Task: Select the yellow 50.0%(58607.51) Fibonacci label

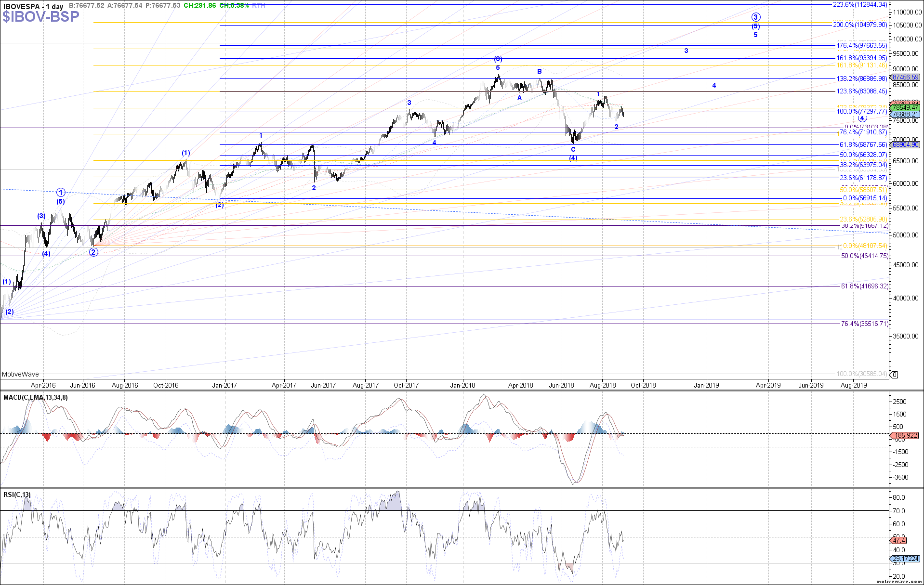Action: tap(863, 190)
